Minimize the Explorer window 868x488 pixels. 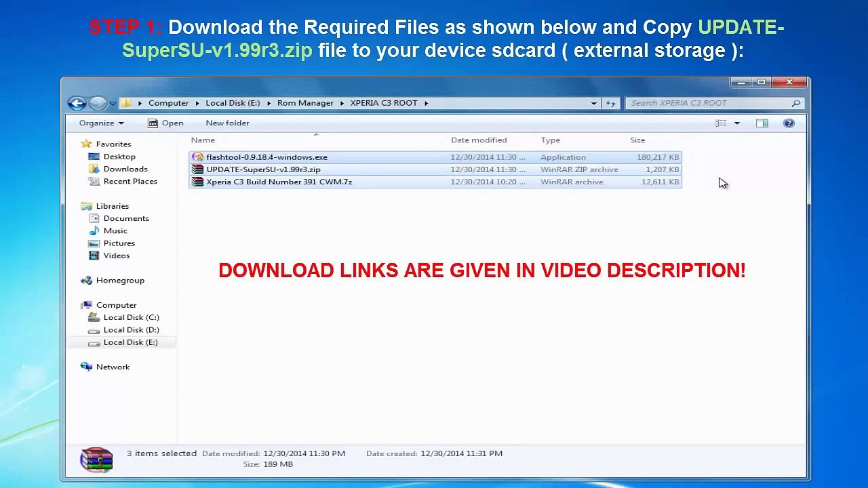tap(741, 83)
